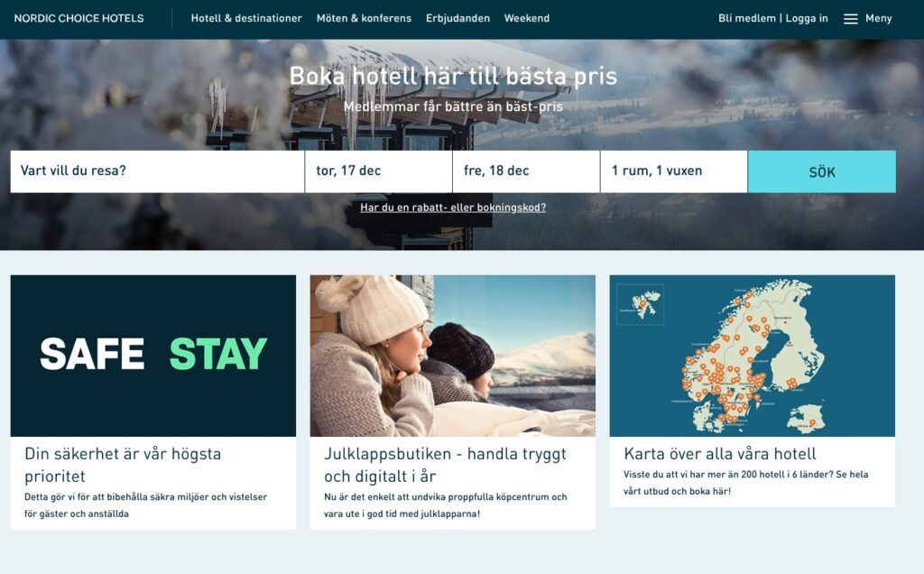
Task: Open check-out date fre, 18 dec
Action: click(526, 171)
